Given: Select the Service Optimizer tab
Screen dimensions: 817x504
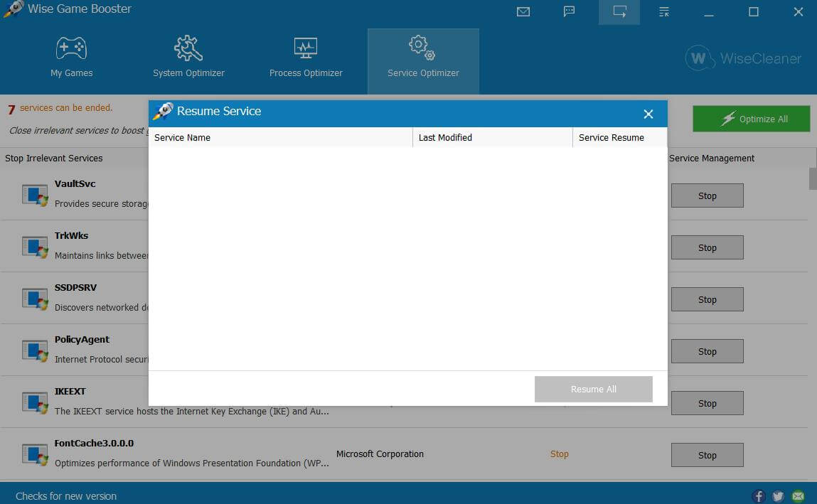Looking at the screenshot, I should click(423, 61).
